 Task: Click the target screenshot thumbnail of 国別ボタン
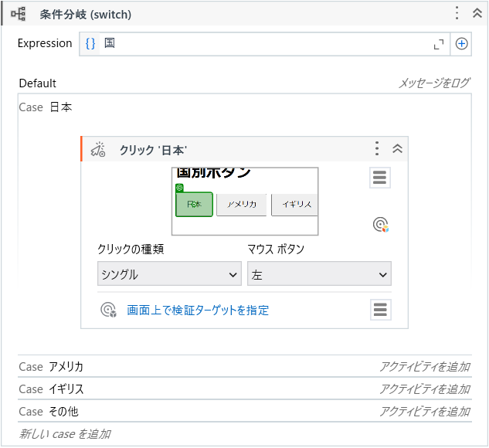coord(245,202)
